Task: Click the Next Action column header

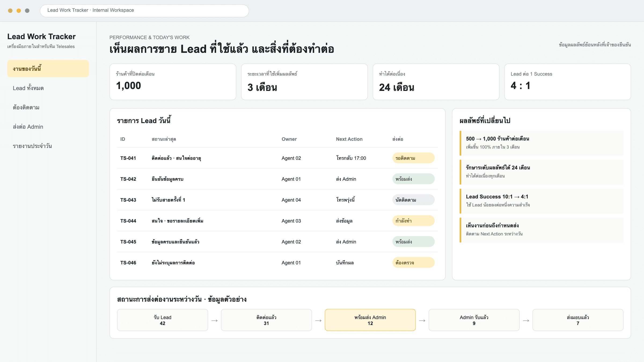Action: click(x=349, y=139)
